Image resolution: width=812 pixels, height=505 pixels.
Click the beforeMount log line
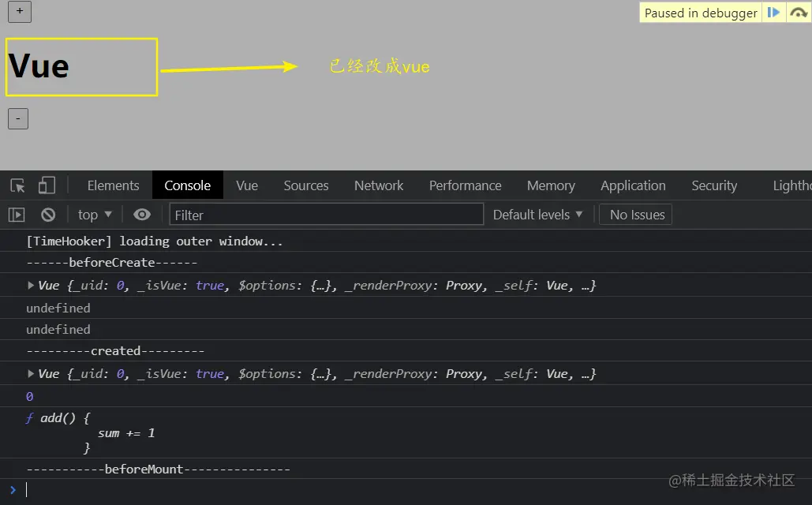point(159,469)
